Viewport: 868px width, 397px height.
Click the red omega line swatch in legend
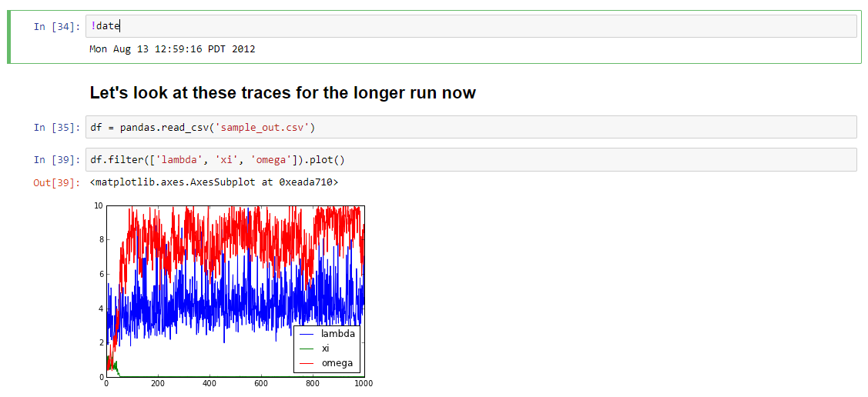coord(307,363)
